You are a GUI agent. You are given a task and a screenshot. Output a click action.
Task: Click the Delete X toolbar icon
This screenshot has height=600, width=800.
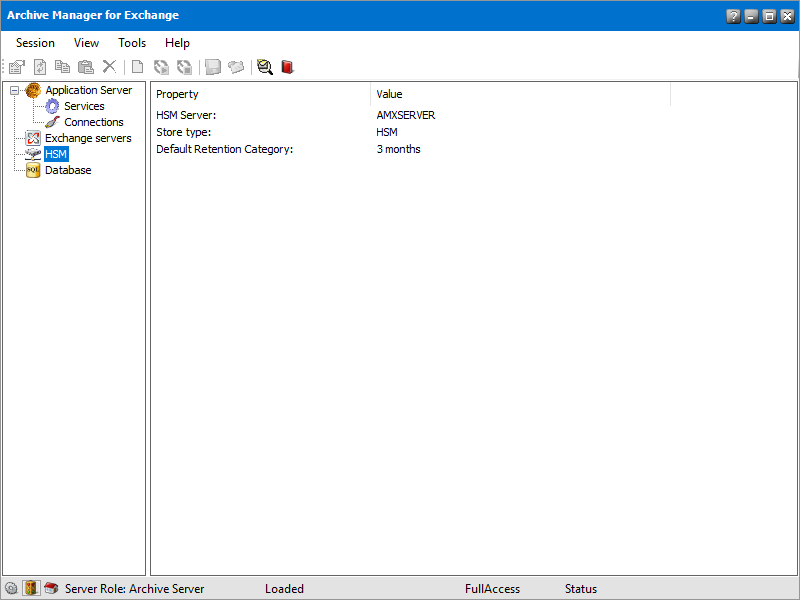click(x=109, y=67)
